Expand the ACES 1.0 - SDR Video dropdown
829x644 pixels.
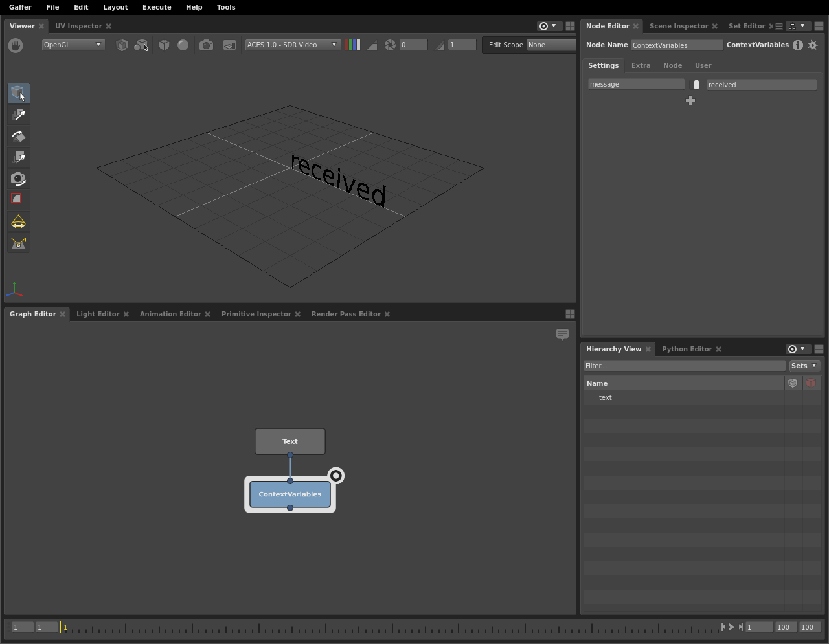292,45
